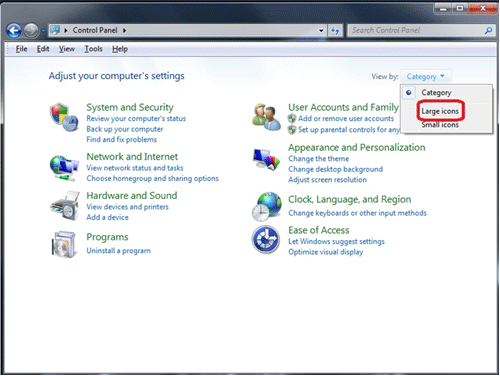Viewport: 500px width, 376px height.
Task: Click the search magnifier icon
Action: pyautogui.click(x=488, y=31)
